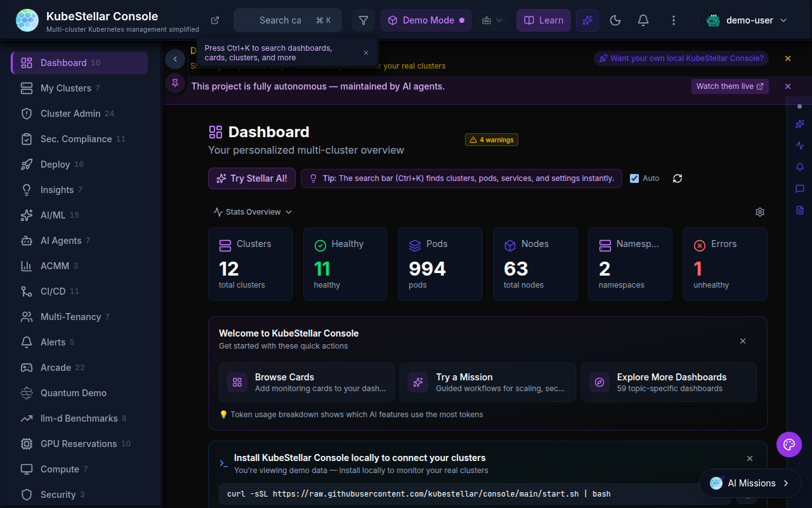Screen dimensions: 812x508
Task: Click the Try Stellar AI! button
Action: pos(252,178)
